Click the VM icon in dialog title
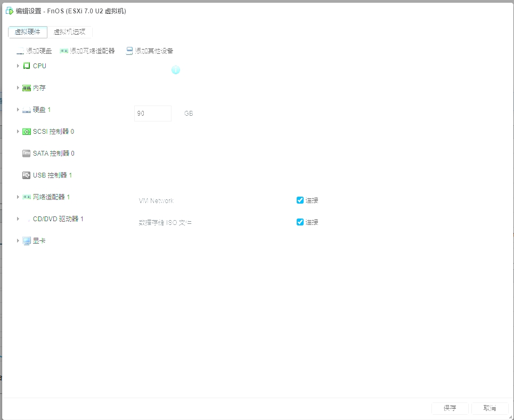 [x=10, y=11]
